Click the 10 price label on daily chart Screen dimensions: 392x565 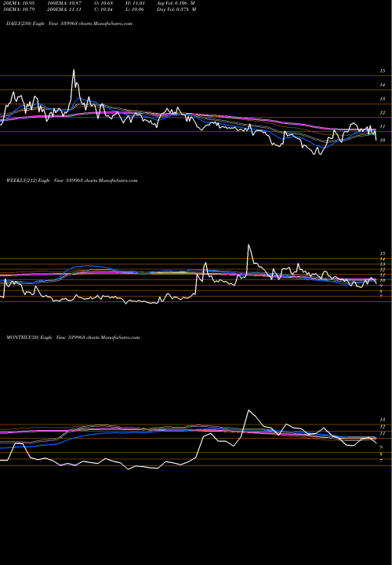[x=383, y=140]
